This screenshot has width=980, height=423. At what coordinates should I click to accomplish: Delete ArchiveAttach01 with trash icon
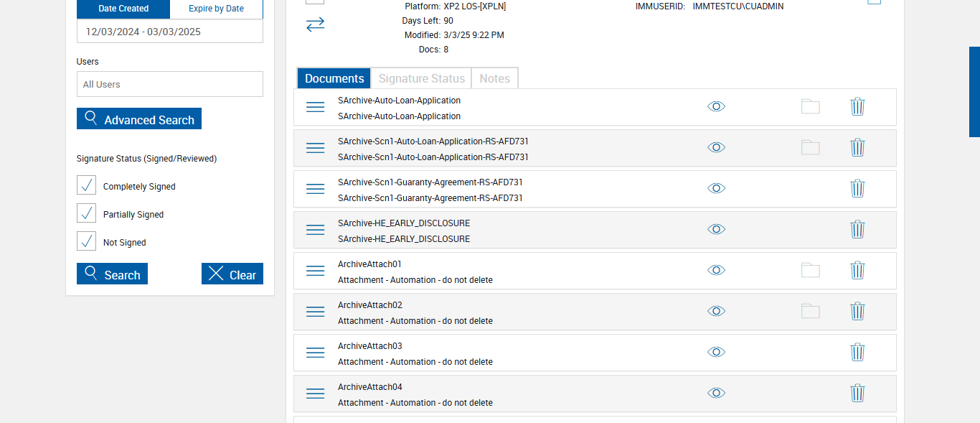[x=857, y=270]
